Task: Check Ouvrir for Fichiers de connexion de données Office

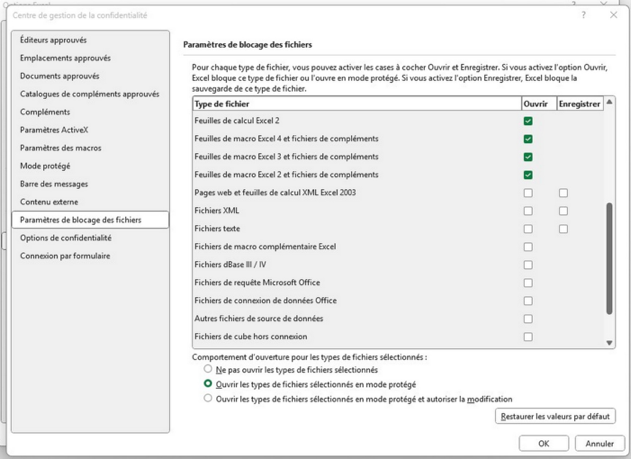Action: [x=528, y=301]
